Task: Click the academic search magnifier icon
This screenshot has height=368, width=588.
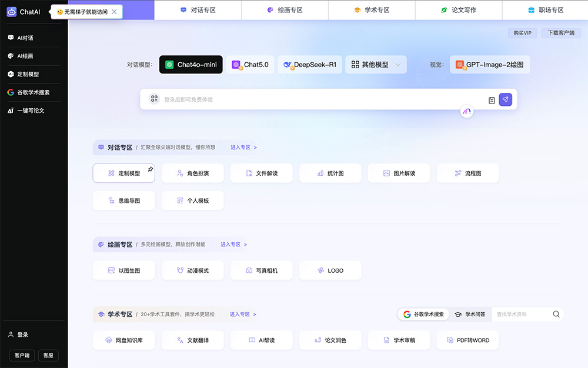Action: (556, 315)
